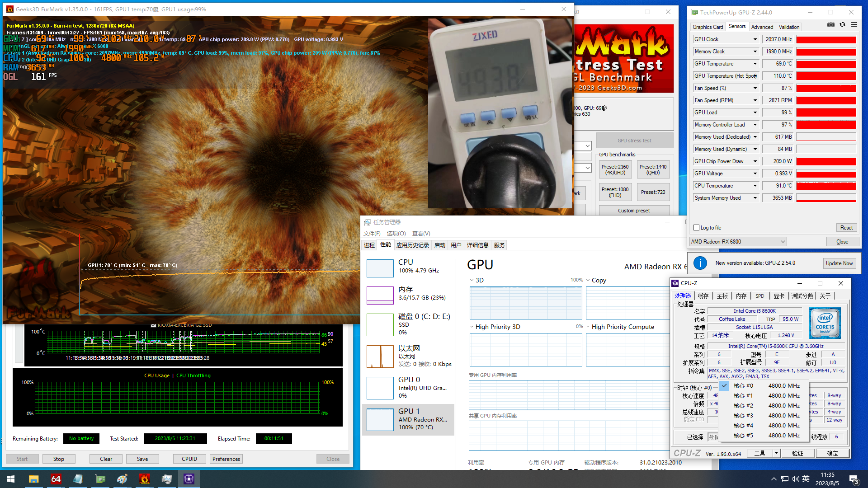Take a GPU-Z screenshot with camera icon

pos(831,24)
